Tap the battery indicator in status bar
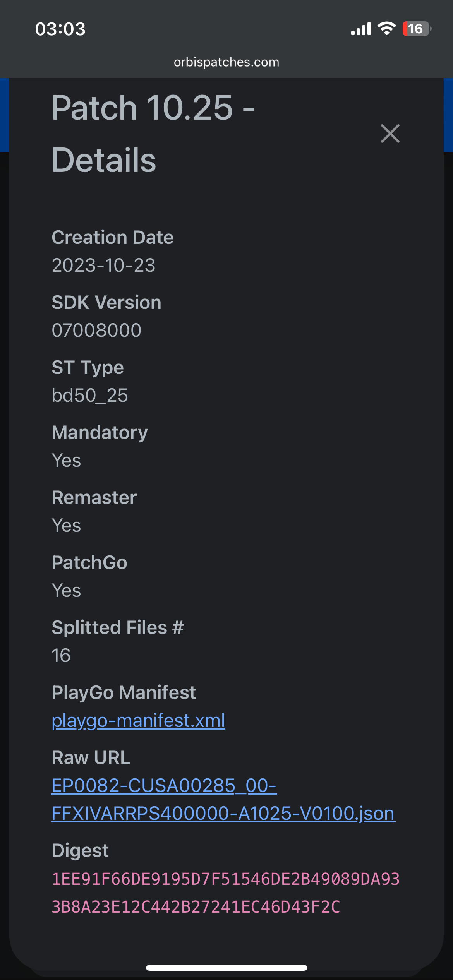453x980 pixels. [417, 29]
